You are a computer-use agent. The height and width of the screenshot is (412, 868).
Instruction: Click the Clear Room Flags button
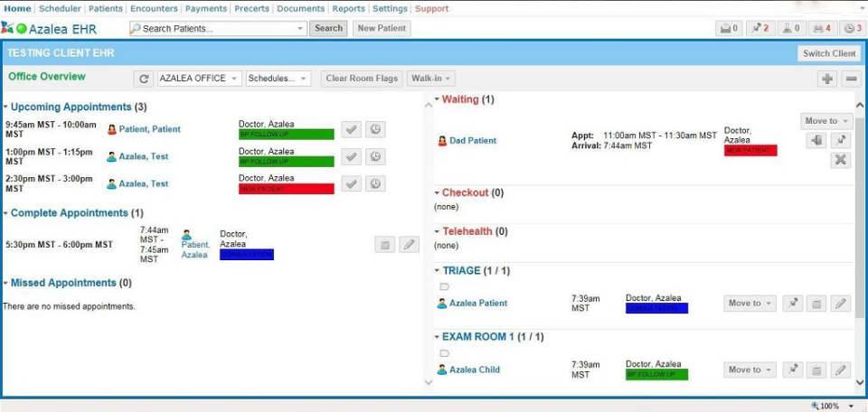pos(362,79)
